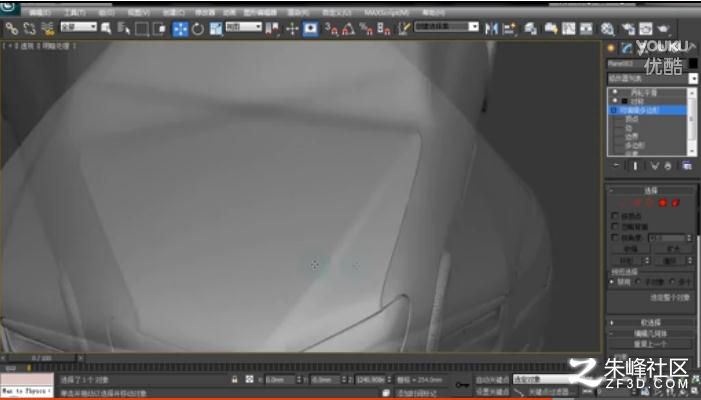701x400 pixels.
Task: Toggle the By Angle checkbox
Action: coord(615,237)
